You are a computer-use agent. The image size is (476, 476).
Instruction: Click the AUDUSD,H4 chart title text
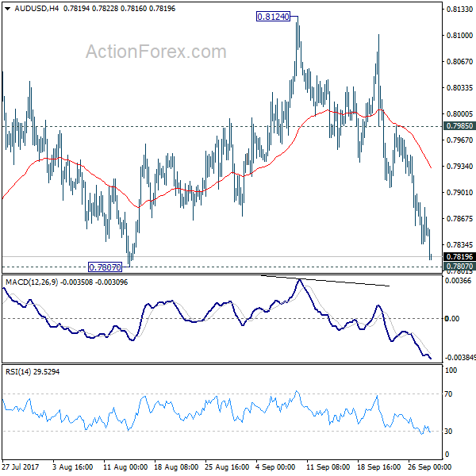tap(36, 9)
